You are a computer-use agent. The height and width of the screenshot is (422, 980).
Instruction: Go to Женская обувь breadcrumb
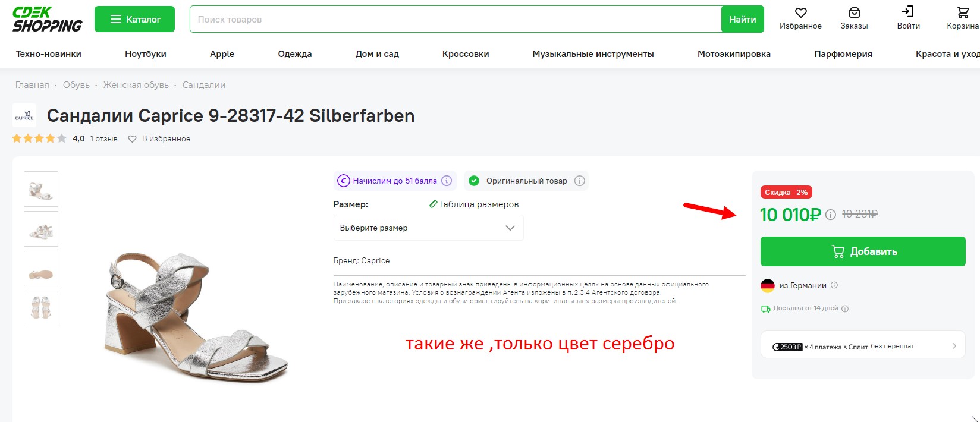[136, 85]
